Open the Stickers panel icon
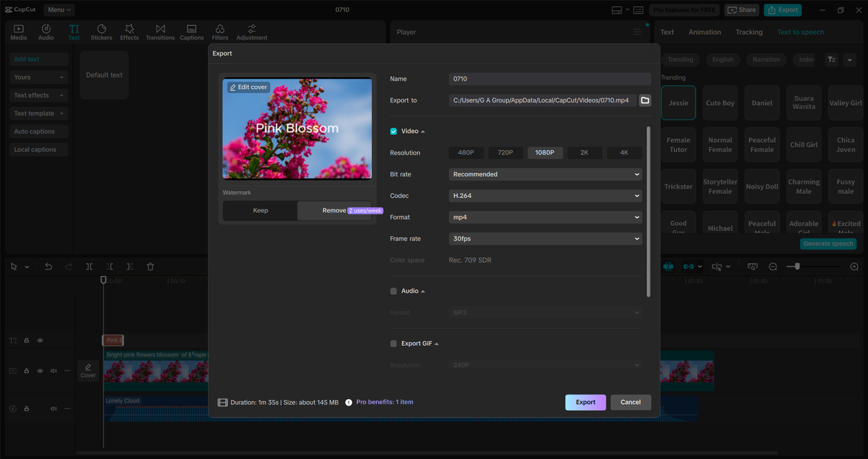 click(102, 32)
